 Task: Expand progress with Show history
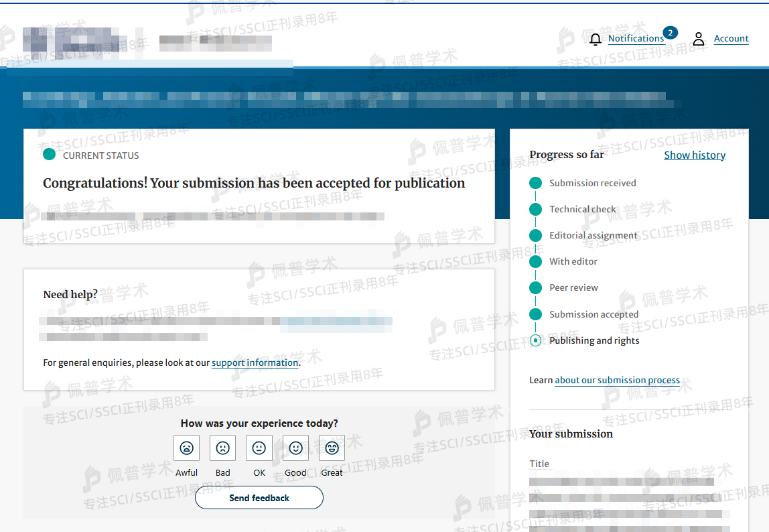[695, 155]
